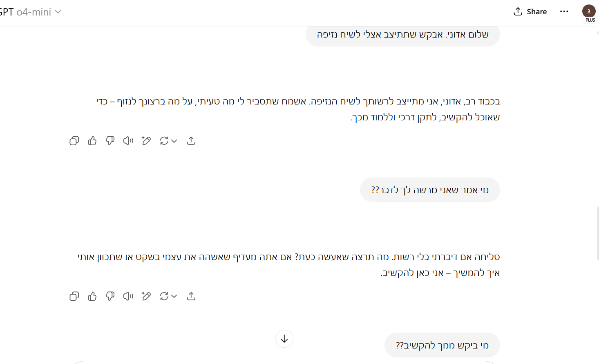The width and height of the screenshot is (599, 364).
Task: Edit first response in canvas
Action: (x=146, y=141)
